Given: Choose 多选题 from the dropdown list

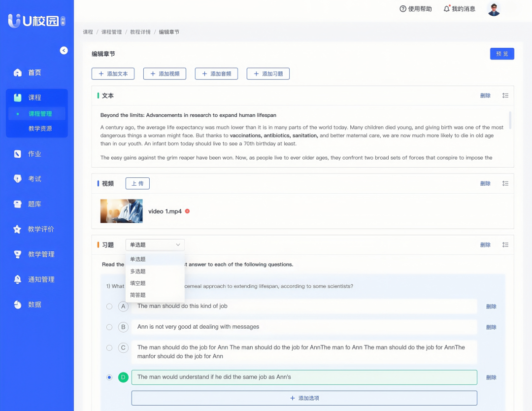Looking at the screenshot, I should tap(138, 272).
